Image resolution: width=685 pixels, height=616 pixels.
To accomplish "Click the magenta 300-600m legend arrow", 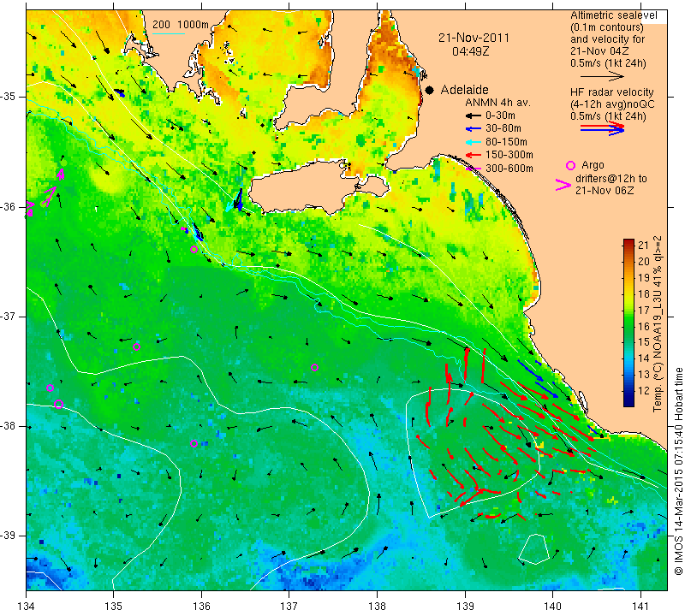I will [473, 169].
